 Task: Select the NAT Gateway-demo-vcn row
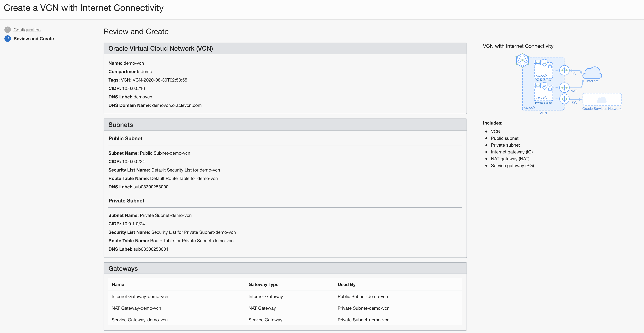coord(136,308)
